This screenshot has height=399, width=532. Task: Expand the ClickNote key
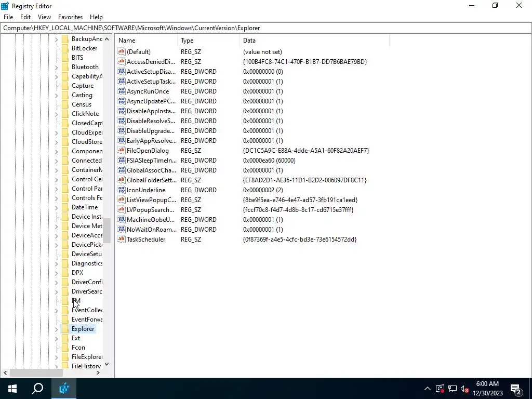coord(56,114)
